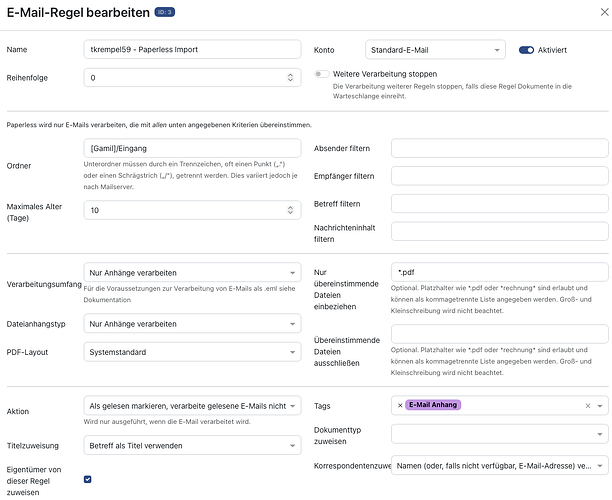The width and height of the screenshot is (612, 500).
Task: Focus the Betreff filtern field
Action: coord(500,204)
